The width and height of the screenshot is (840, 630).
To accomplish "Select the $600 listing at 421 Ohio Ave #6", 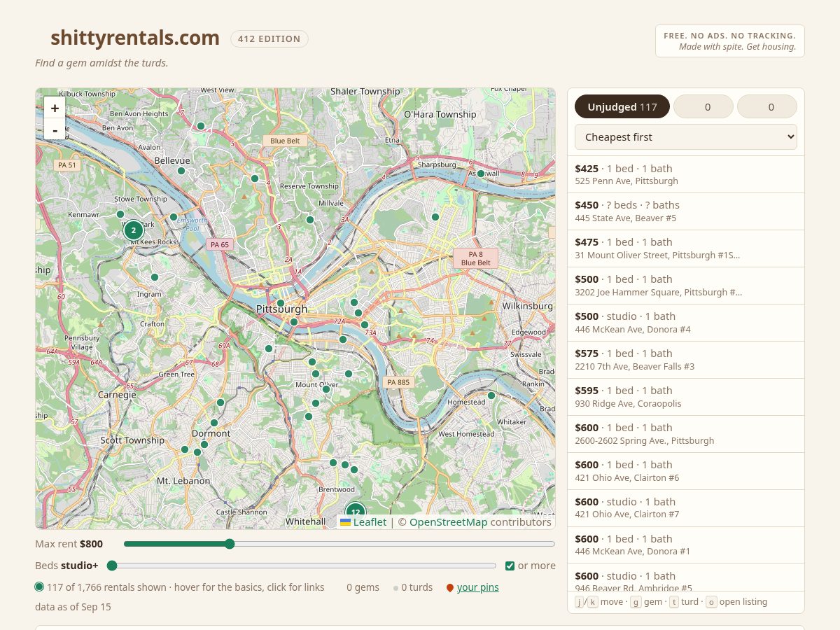I will click(686, 471).
